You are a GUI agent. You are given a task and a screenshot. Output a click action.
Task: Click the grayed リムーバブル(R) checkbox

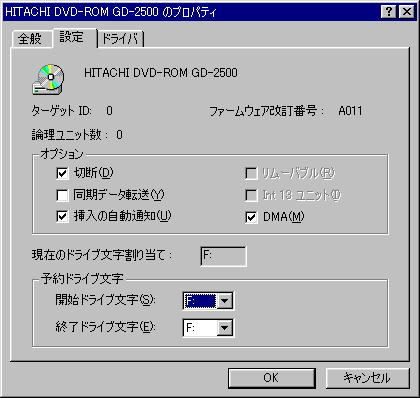(251, 173)
